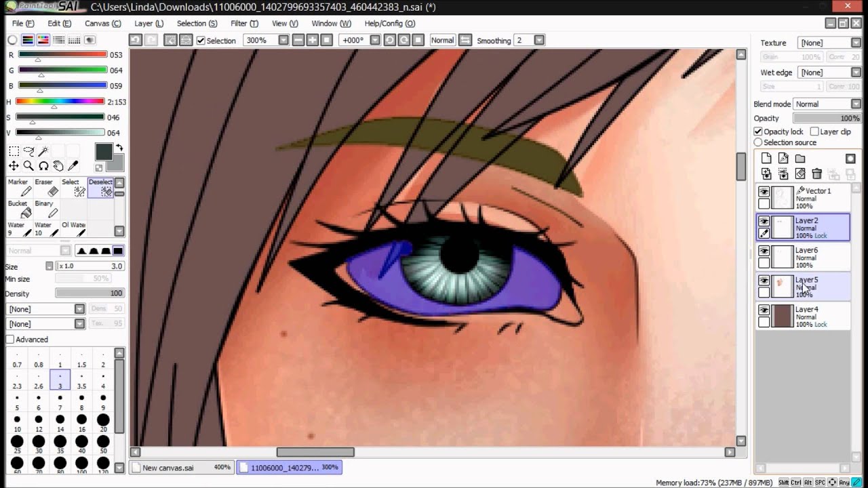The width and height of the screenshot is (868, 488).
Task: Enable the Advanced brush settings checkbox
Action: pyautogui.click(x=10, y=339)
